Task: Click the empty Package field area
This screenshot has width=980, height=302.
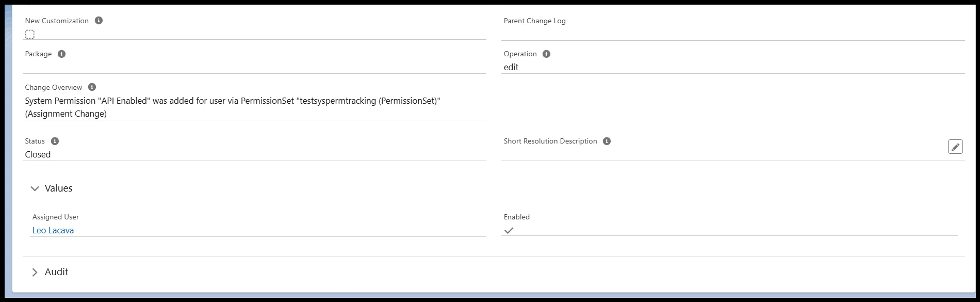Action: 206,65
